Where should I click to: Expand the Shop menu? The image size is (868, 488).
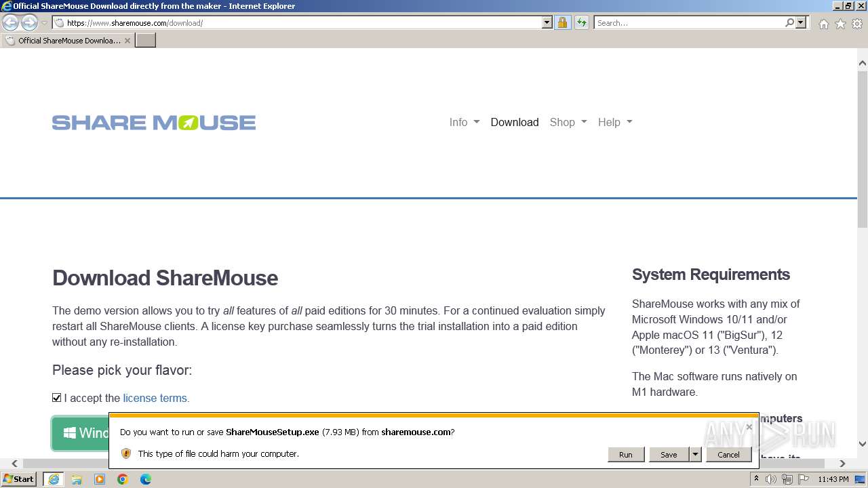pos(568,122)
